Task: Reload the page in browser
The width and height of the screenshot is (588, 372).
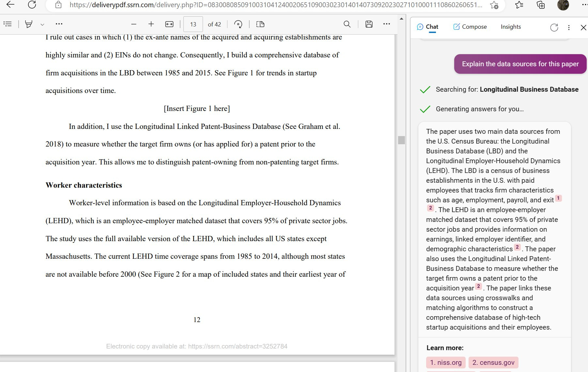Action: 32,5
